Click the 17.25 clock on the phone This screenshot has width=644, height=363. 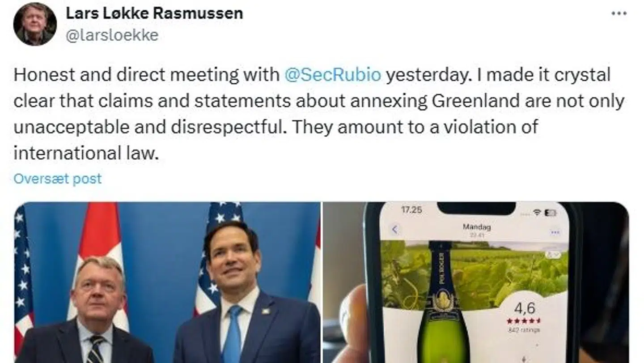point(411,209)
